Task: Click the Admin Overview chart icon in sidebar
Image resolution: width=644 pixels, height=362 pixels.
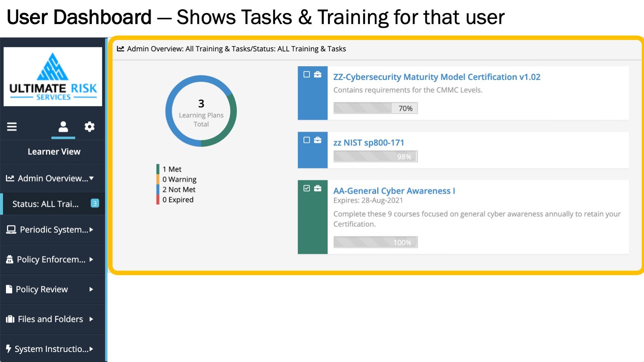Action: coord(10,178)
